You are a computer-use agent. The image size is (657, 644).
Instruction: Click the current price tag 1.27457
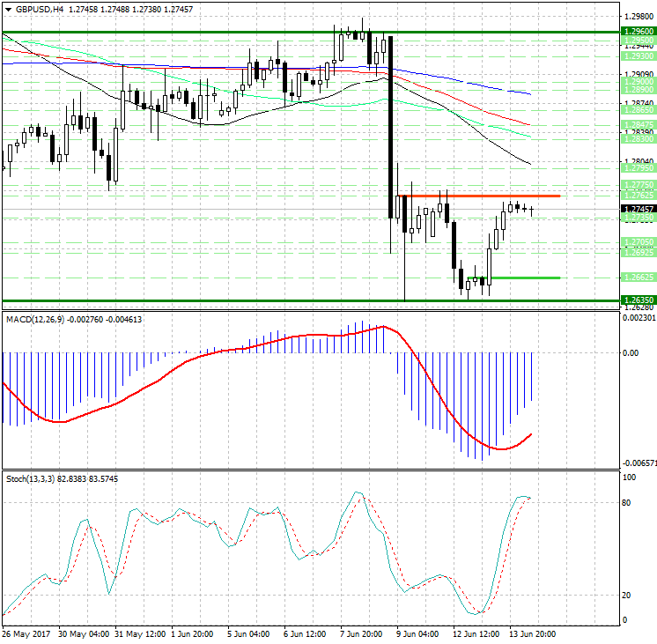pyautogui.click(x=639, y=209)
